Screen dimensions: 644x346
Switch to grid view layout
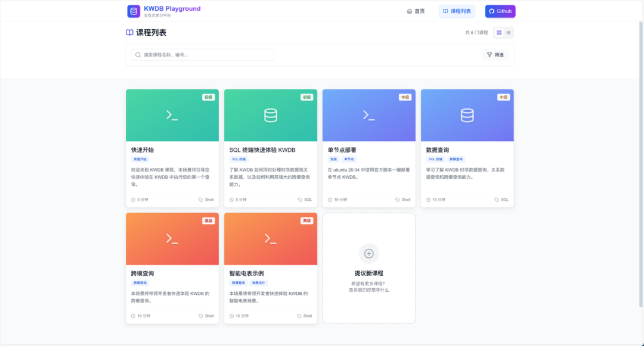coord(499,33)
